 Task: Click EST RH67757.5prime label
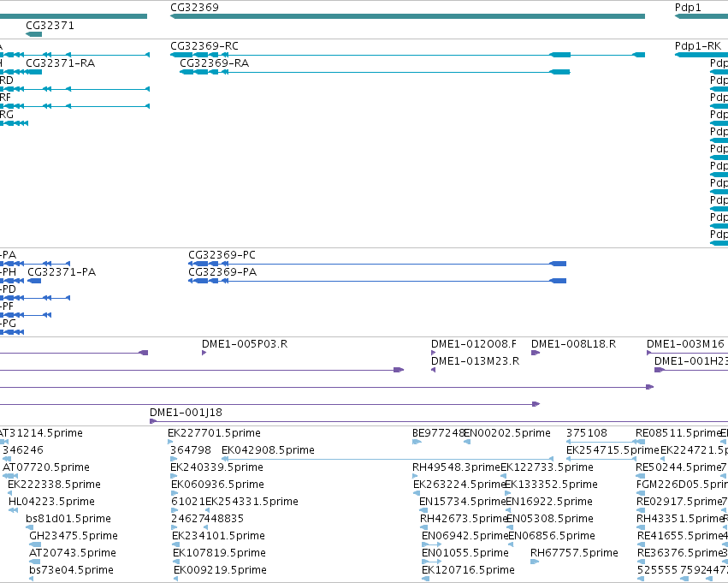click(x=574, y=553)
